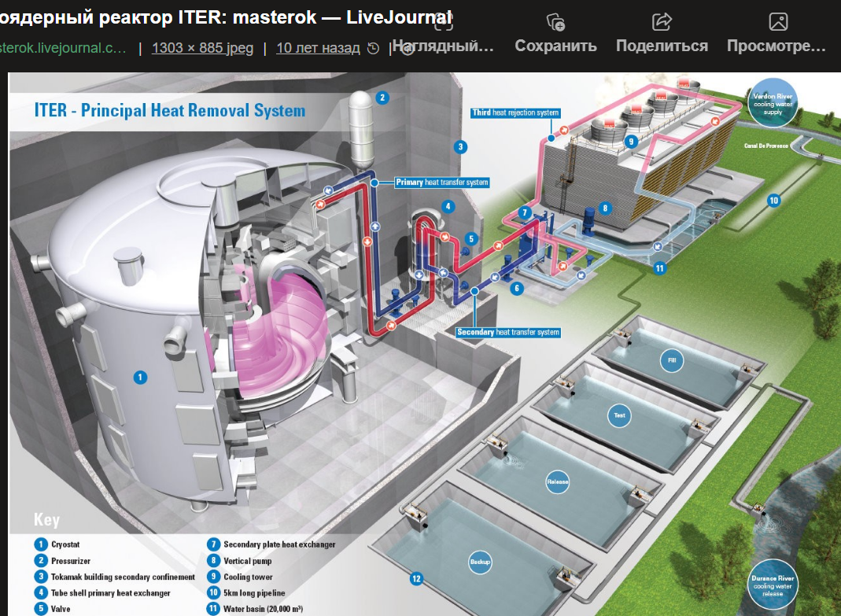Click the "5km long pipeline" key entry
The height and width of the screenshot is (616, 841).
[x=246, y=593]
